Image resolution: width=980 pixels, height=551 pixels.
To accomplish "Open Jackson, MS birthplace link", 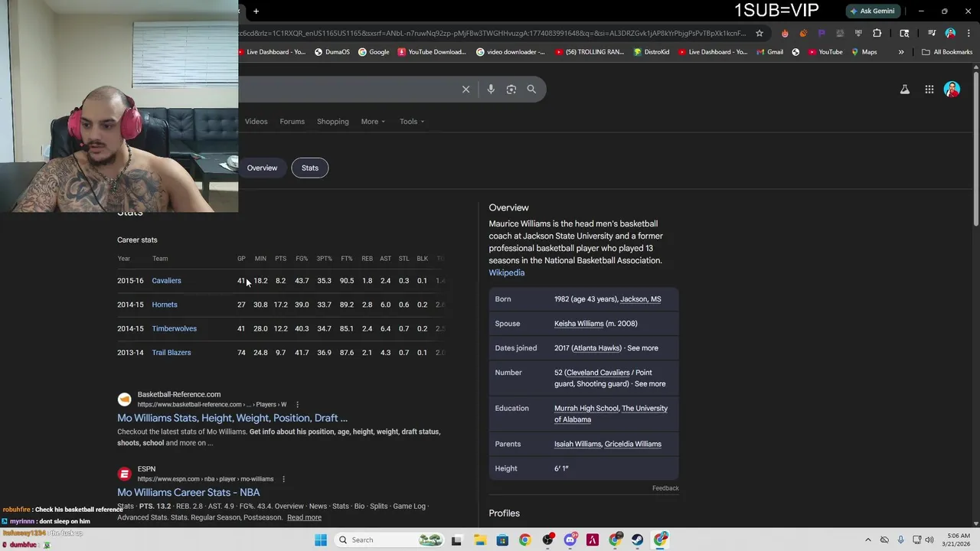I will coord(641,299).
